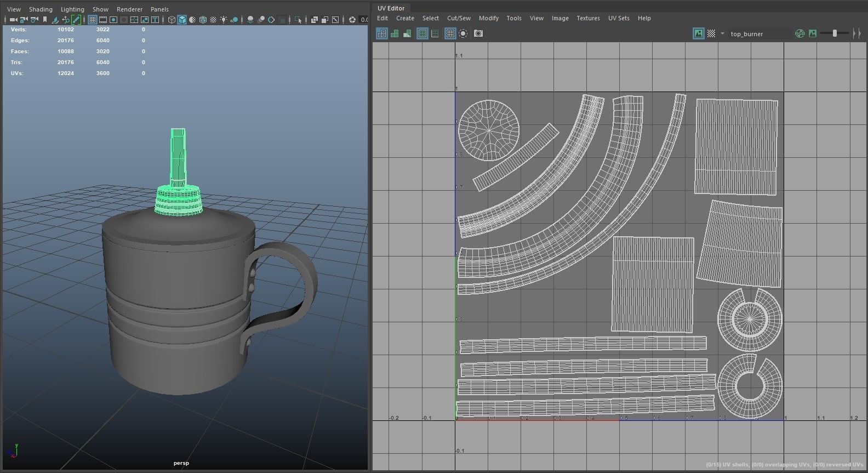
Task: Toggle the UV Editor display image icon
Action: (699, 33)
